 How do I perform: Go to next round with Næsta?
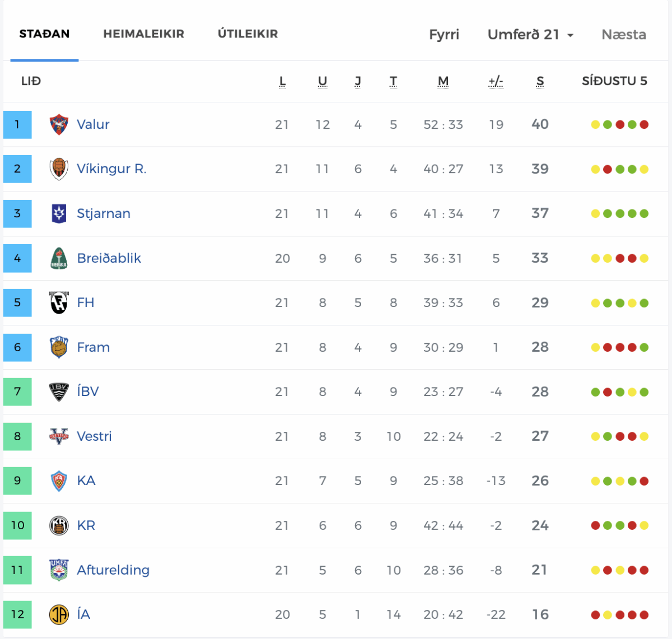tap(624, 35)
